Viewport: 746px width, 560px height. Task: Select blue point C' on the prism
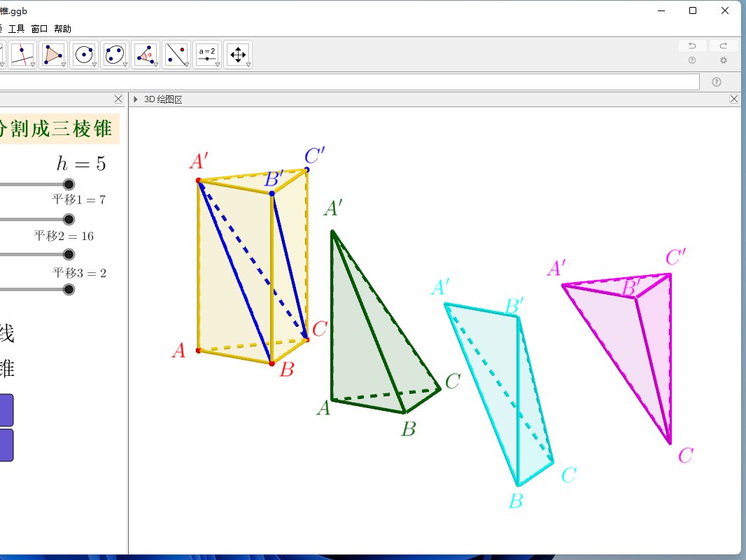coord(307,170)
